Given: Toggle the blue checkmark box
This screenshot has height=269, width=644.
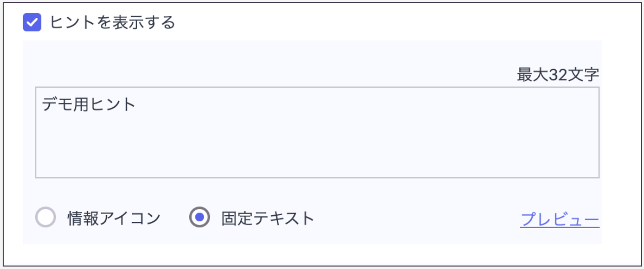Looking at the screenshot, I should pos(32,22).
